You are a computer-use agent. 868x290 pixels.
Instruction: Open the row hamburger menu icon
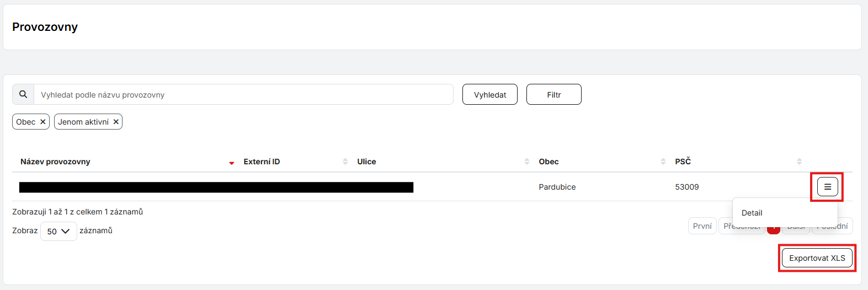coord(827,187)
